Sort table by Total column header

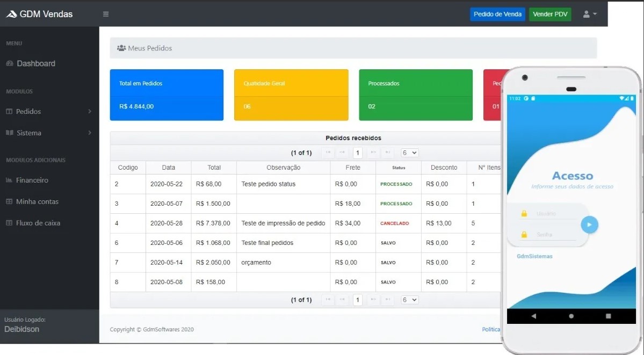point(214,168)
